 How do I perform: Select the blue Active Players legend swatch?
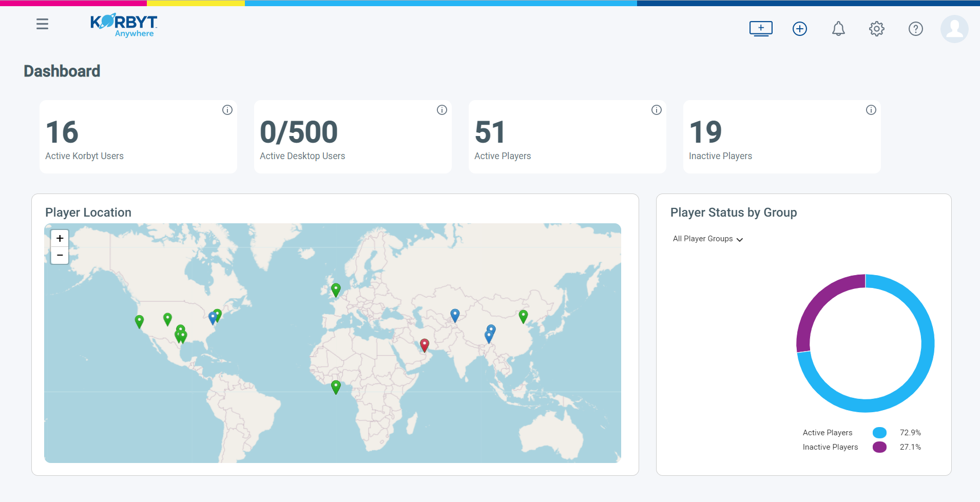(880, 432)
